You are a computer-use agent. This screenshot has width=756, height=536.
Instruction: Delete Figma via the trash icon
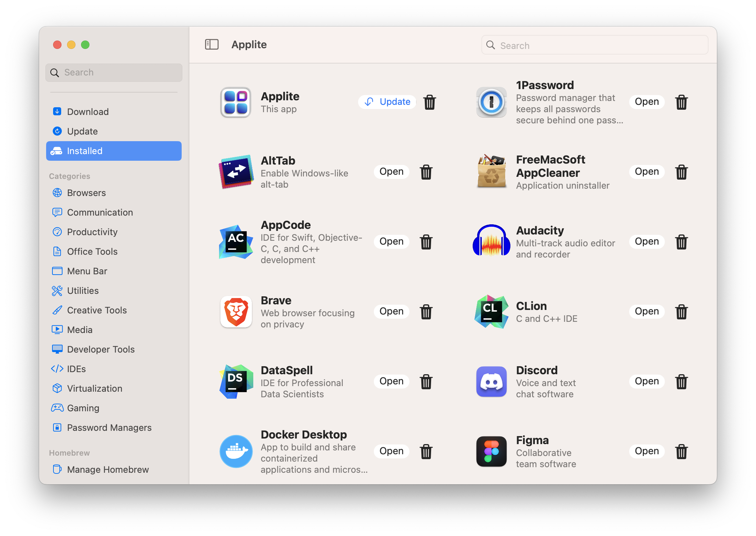(682, 451)
